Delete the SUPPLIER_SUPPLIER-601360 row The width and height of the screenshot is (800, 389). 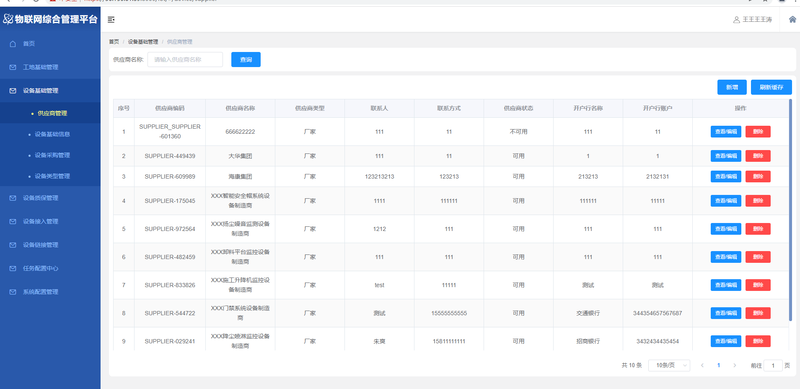tap(758, 132)
